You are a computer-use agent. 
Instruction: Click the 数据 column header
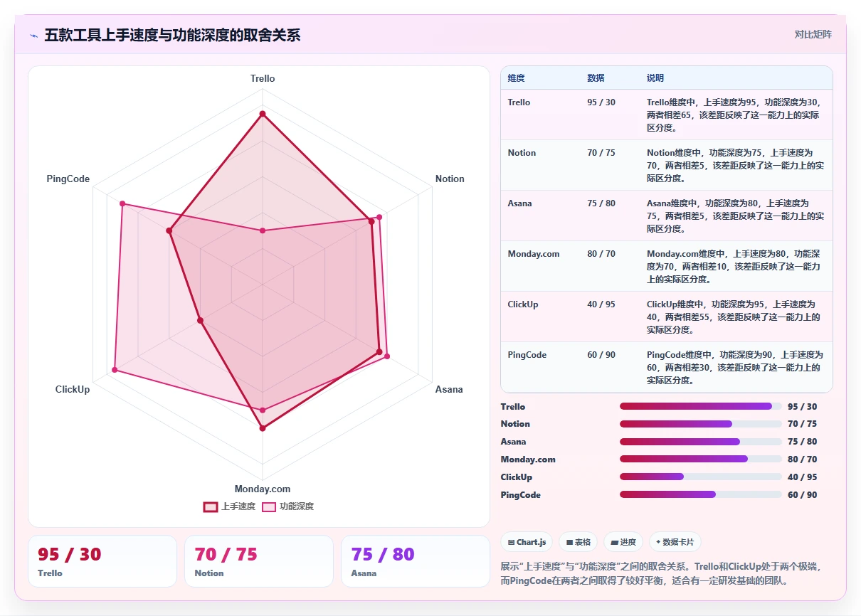[x=596, y=78]
